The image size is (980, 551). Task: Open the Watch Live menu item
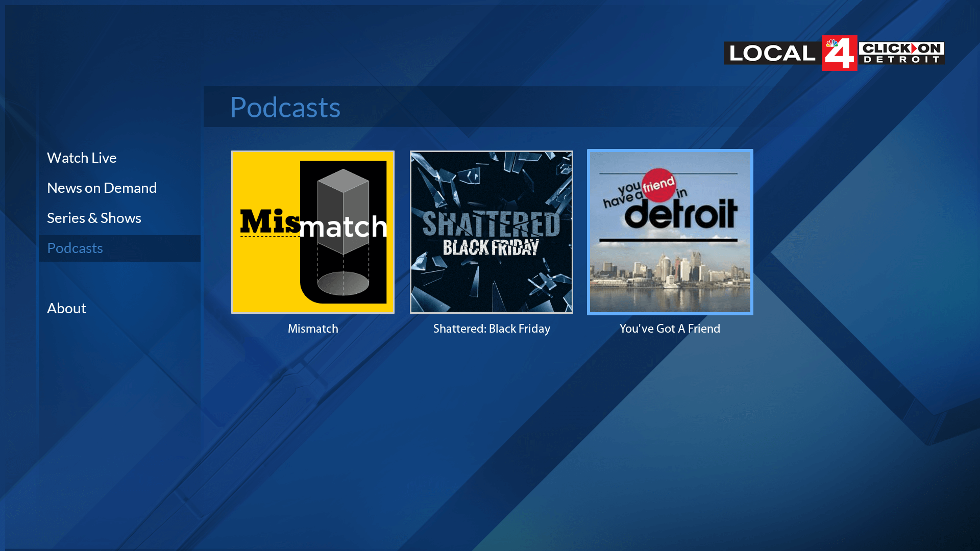coord(82,158)
